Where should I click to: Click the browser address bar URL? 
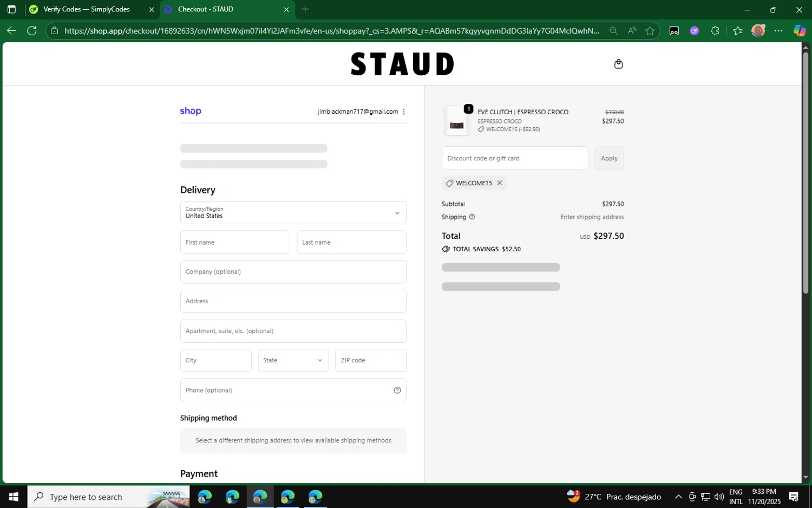coord(331,31)
